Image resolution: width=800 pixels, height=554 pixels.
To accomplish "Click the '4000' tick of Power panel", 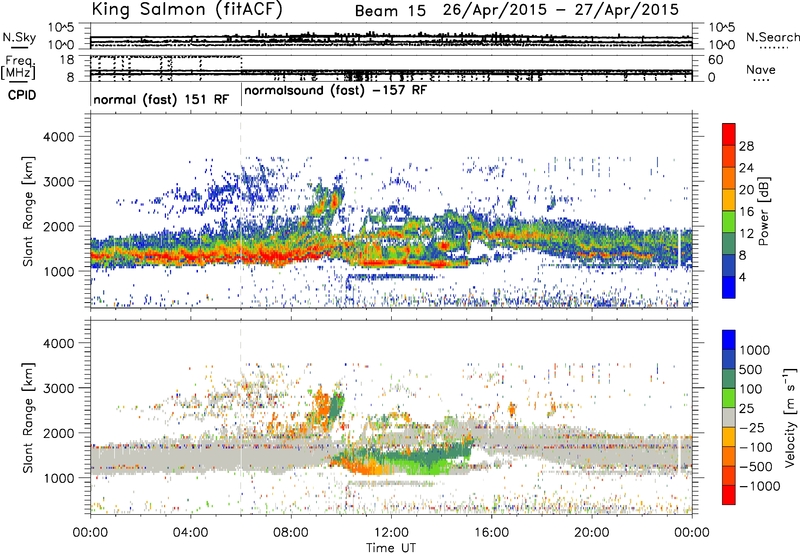I will coord(58,137).
